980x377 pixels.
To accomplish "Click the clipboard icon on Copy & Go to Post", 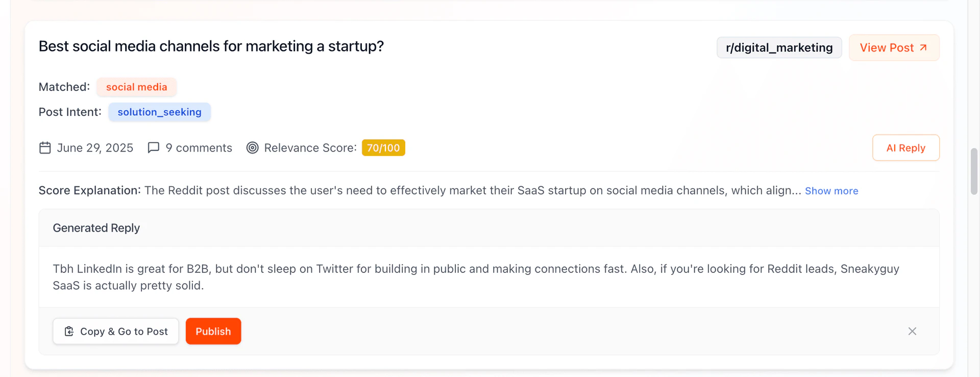I will click(69, 332).
